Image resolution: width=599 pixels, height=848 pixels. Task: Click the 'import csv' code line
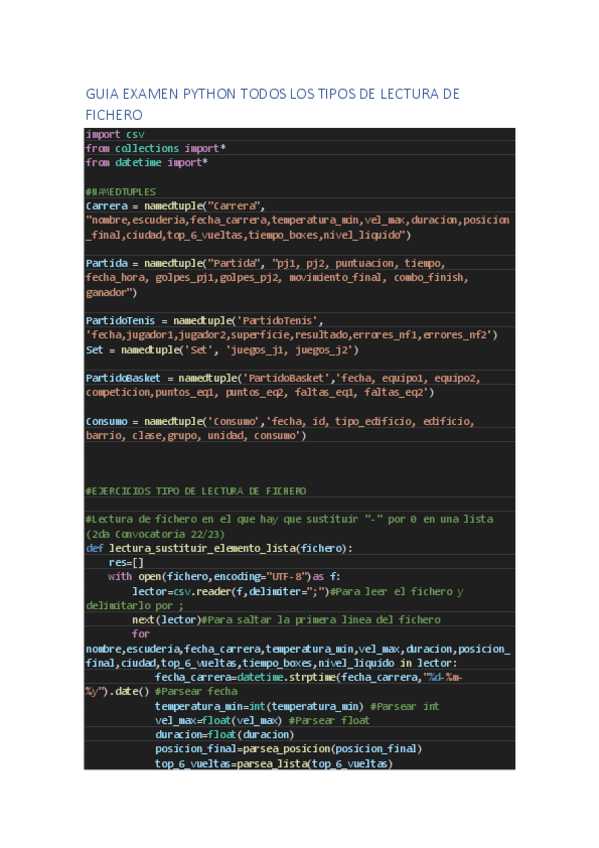click(x=115, y=135)
